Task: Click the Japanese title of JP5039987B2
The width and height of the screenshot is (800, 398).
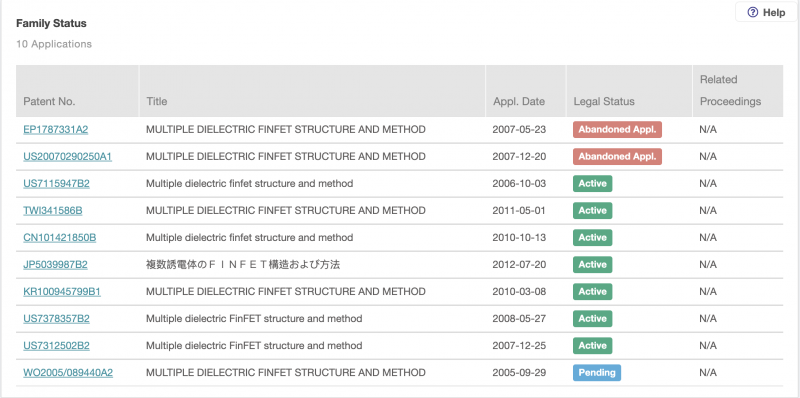Action: click(x=243, y=265)
